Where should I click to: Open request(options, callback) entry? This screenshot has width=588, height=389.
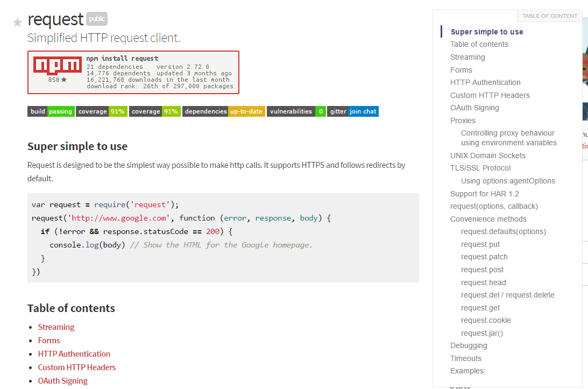click(493, 206)
